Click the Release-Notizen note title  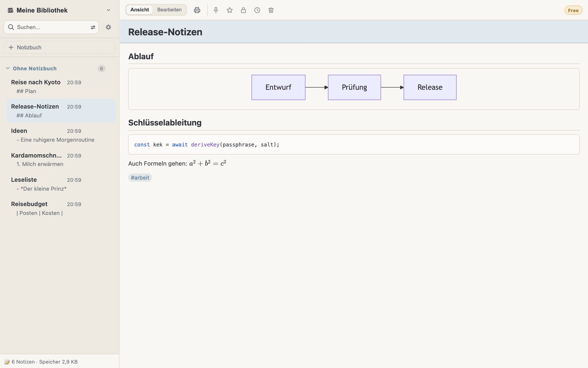point(165,32)
